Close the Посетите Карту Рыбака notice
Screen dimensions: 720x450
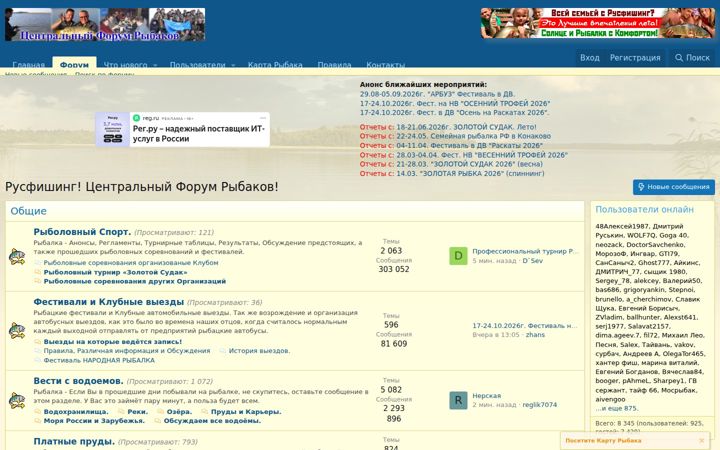701,440
